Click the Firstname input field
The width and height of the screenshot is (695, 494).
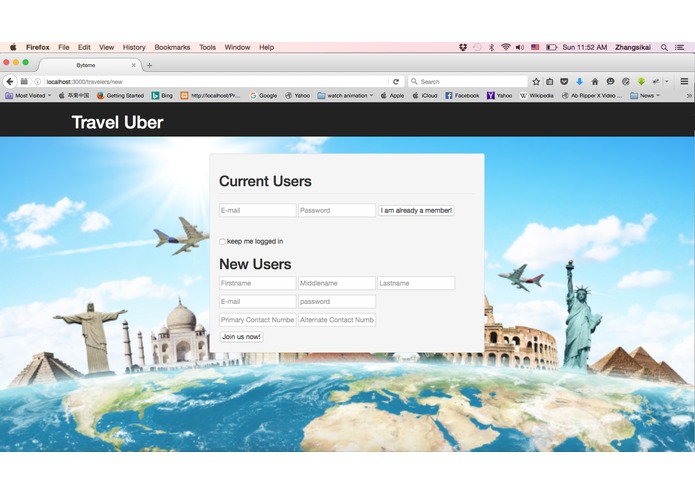click(258, 283)
